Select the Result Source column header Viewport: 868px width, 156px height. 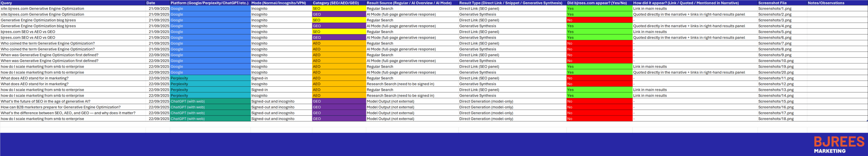(412, 3)
